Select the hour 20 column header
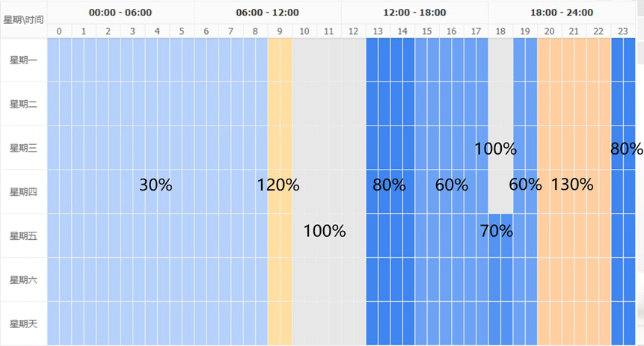Viewport: 644px width, 346px height. tap(550, 31)
